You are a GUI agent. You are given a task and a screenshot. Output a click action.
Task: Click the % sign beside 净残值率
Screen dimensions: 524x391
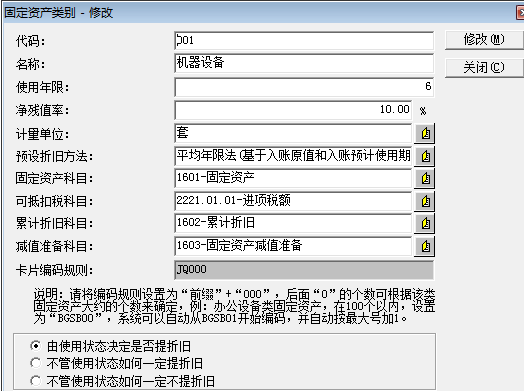423,111
